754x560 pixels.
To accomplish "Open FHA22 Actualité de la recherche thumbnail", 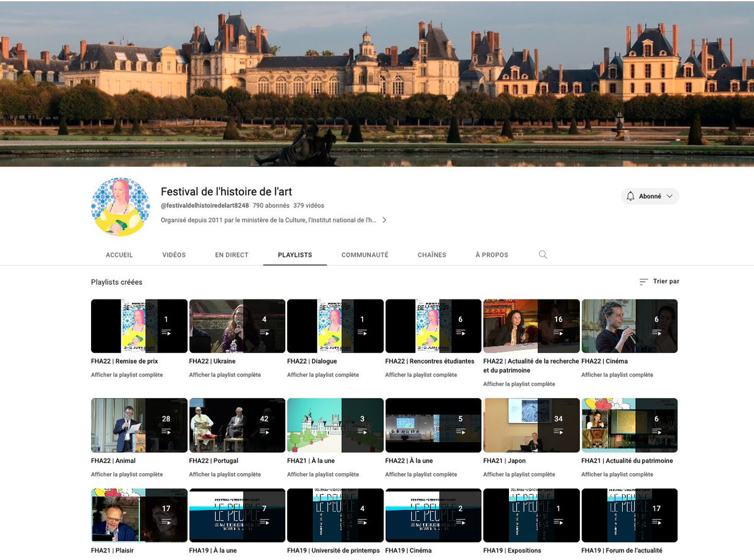I will coord(532,326).
